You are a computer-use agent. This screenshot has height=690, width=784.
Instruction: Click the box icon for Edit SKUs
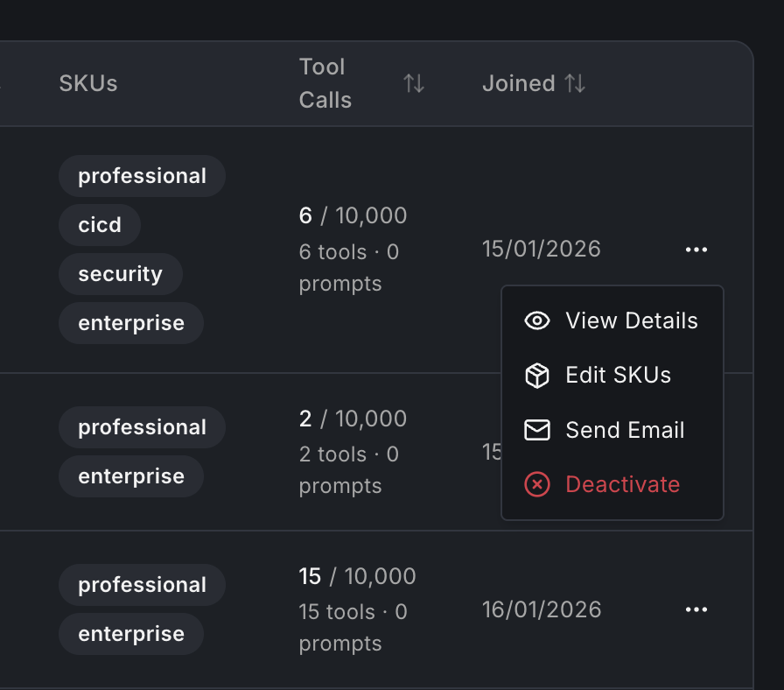[536, 376]
